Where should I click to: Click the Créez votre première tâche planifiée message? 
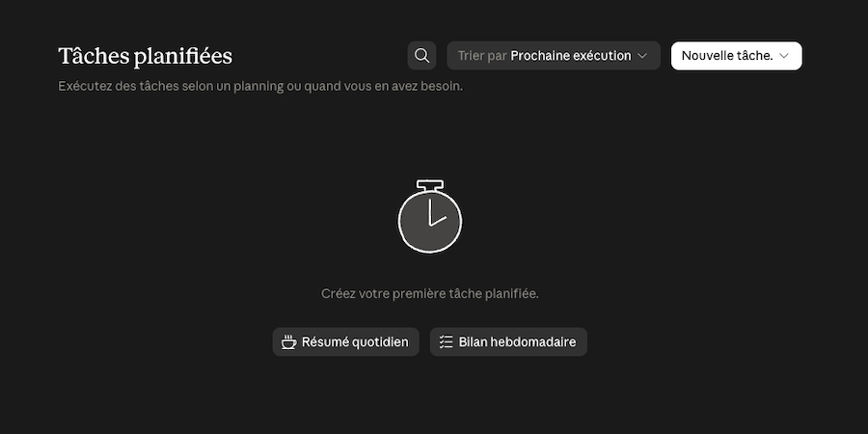pos(430,294)
